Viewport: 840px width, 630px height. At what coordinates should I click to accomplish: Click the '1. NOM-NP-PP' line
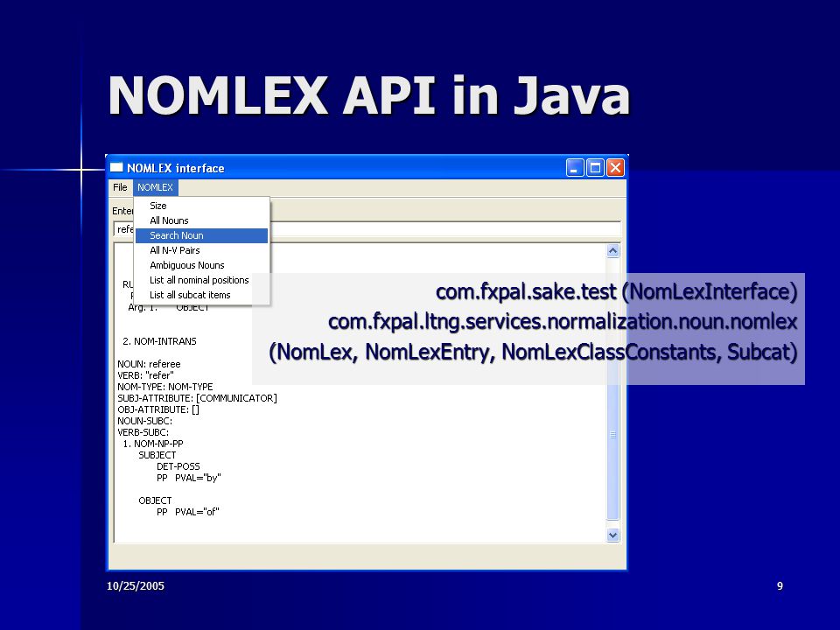[x=152, y=444]
